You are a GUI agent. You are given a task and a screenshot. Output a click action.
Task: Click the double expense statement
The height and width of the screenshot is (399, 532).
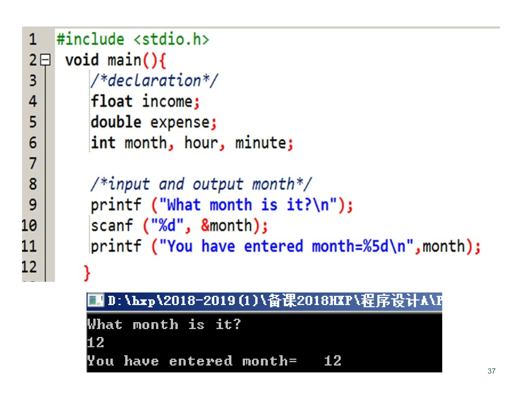tap(153, 122)
